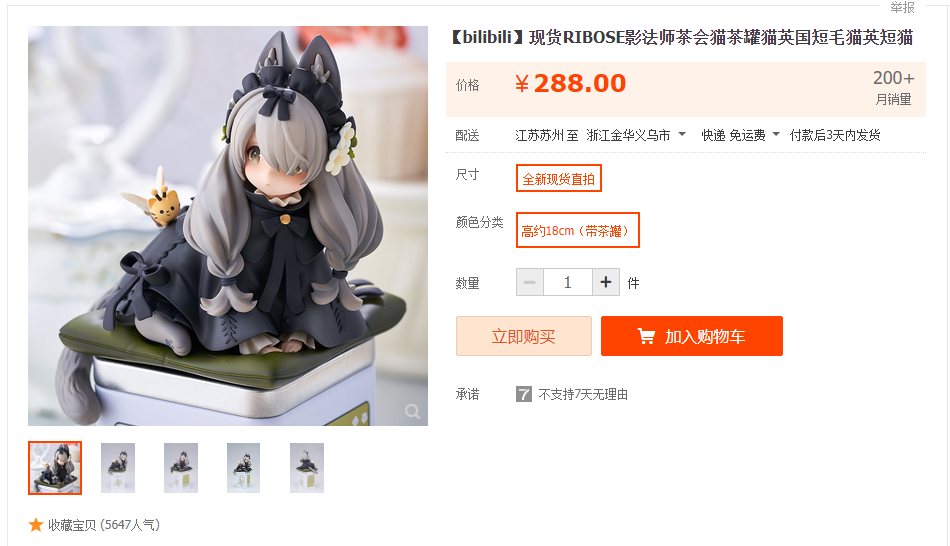The image size is (950, 546).
Task: Expand the destination city dropdown 浙江金华义乌市
Action: coord(636,135)
